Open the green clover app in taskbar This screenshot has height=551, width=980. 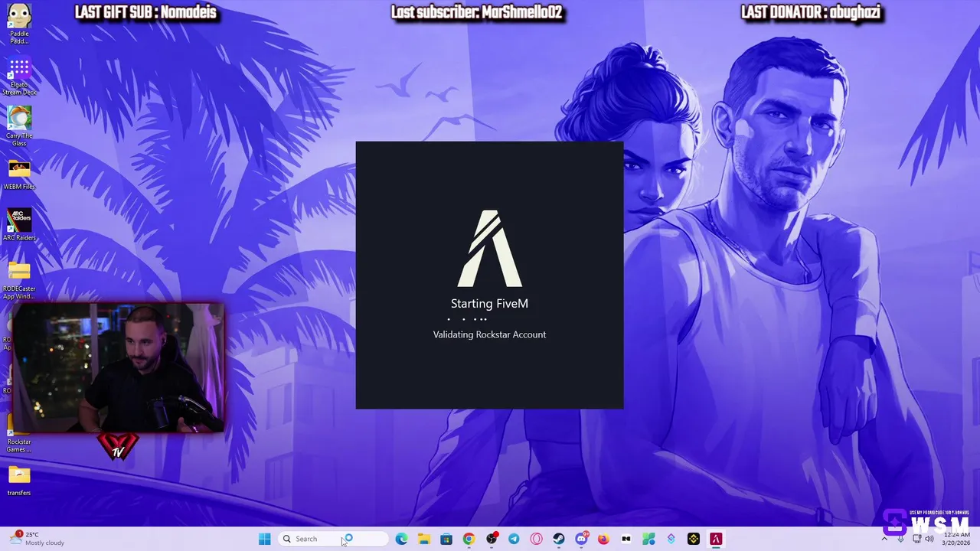pyautogui.click(x=648, y=539)
